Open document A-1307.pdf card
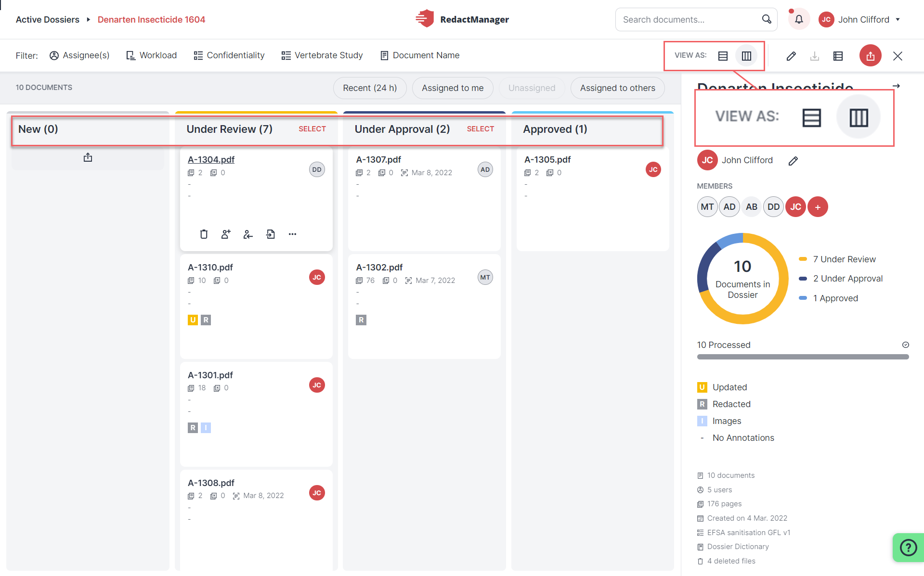This screenshot has height=576, width=924. click(424, 199)
